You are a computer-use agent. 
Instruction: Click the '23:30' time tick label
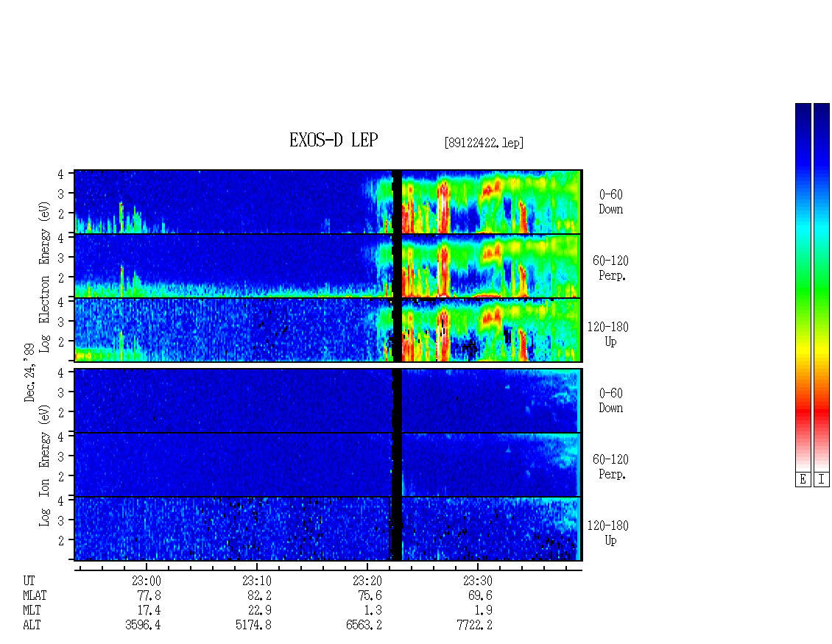478,581
